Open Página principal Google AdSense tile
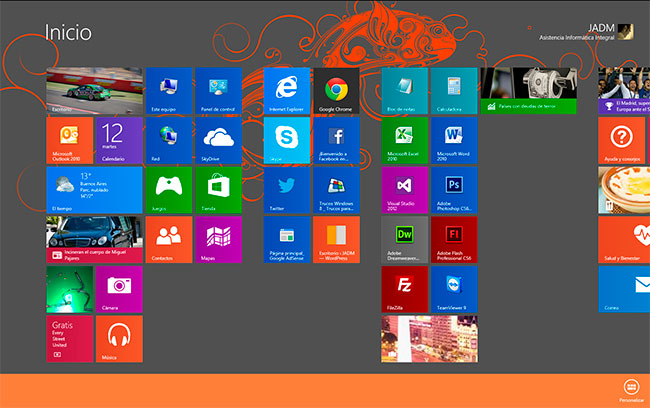Image resolution: width=650 pixels, height=408 pixels. coord(287,240)
